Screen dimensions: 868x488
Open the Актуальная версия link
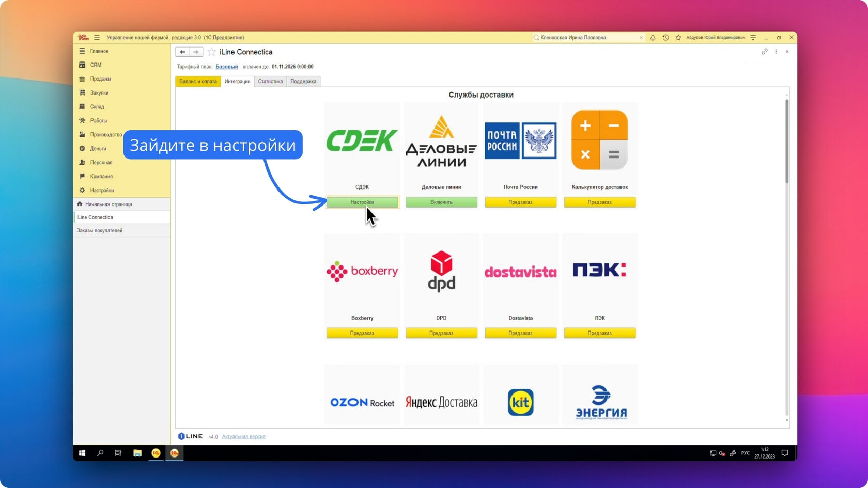pyautogui.click(x=243, y=437)
